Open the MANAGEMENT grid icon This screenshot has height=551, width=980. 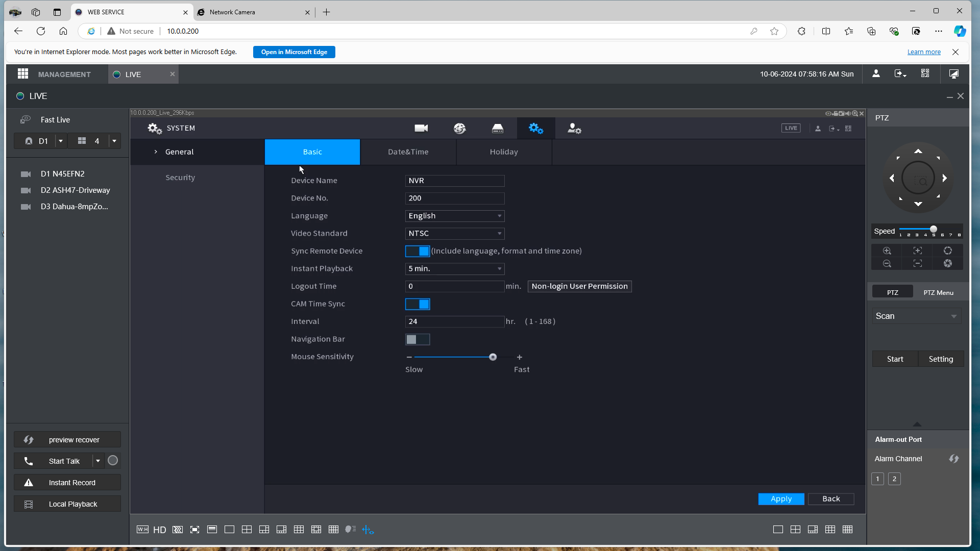(23, 74)
